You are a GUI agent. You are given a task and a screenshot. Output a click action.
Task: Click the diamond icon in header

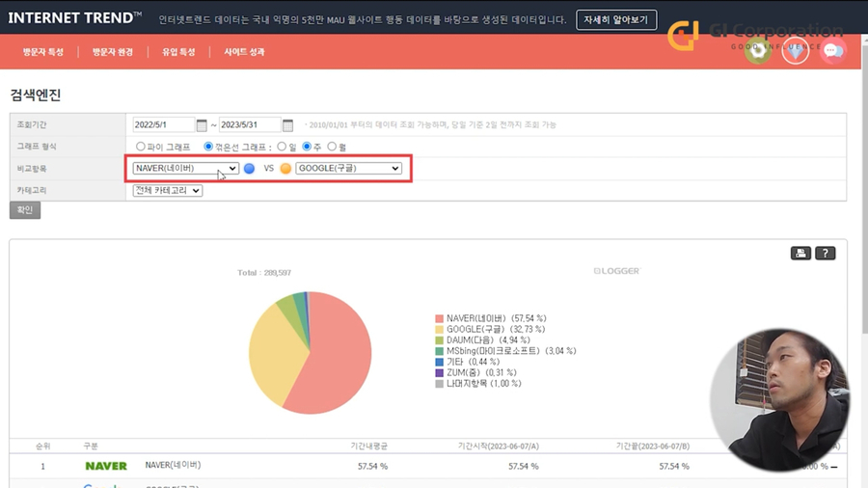796,51
